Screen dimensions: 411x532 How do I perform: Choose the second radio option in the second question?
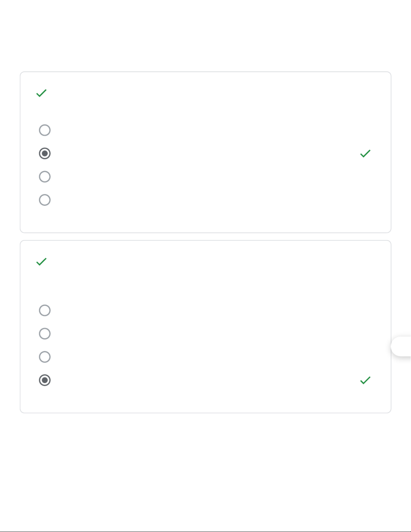pos(45,334)
